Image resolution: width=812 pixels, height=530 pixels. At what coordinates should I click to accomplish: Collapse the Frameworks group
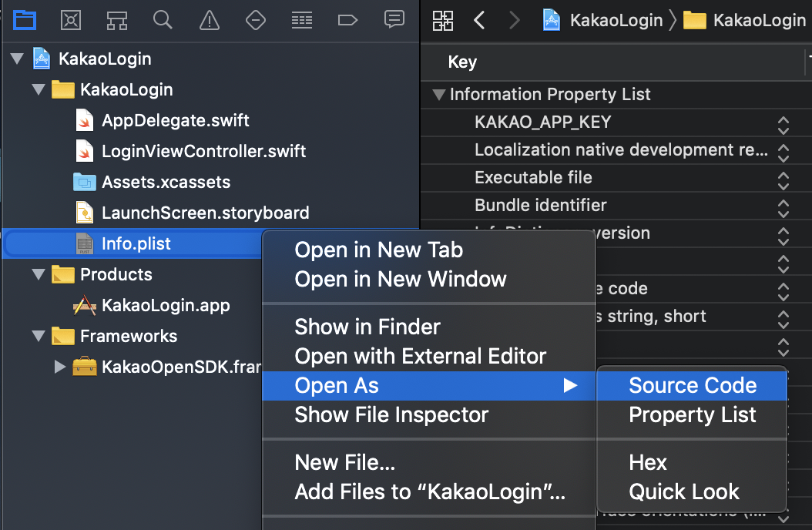click(39, 335)
